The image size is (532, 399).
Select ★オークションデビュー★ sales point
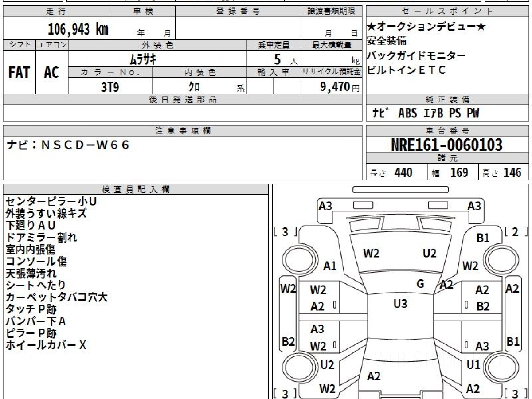[427, 27]
